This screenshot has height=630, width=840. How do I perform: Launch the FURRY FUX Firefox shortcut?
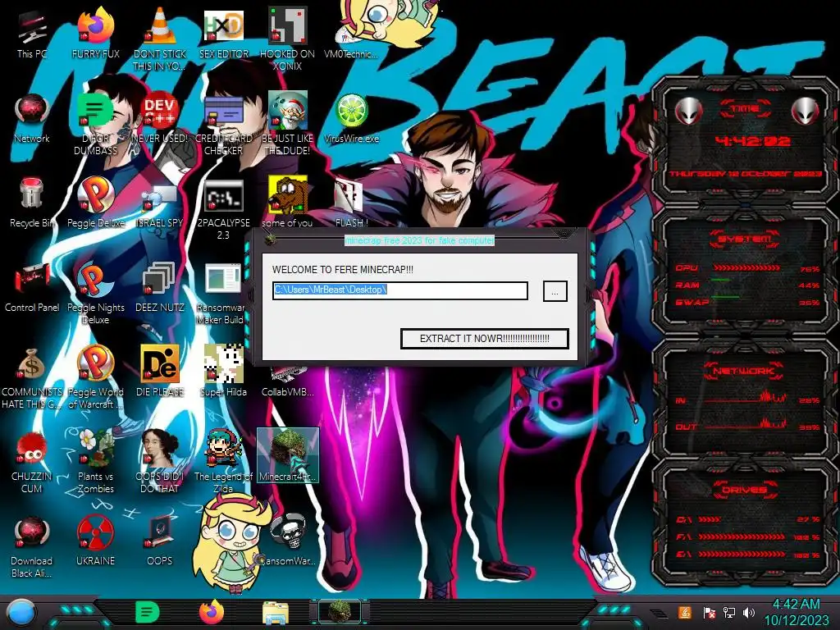click(x=96, y=33)
